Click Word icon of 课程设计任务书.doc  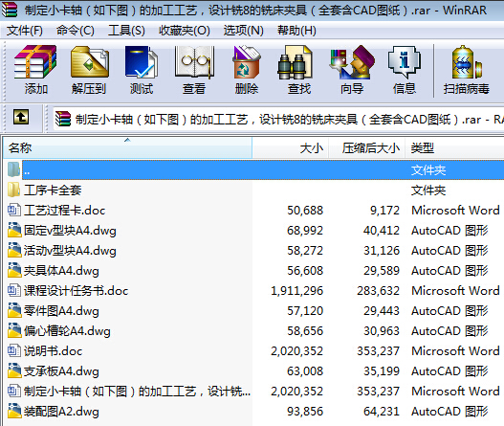13,291
